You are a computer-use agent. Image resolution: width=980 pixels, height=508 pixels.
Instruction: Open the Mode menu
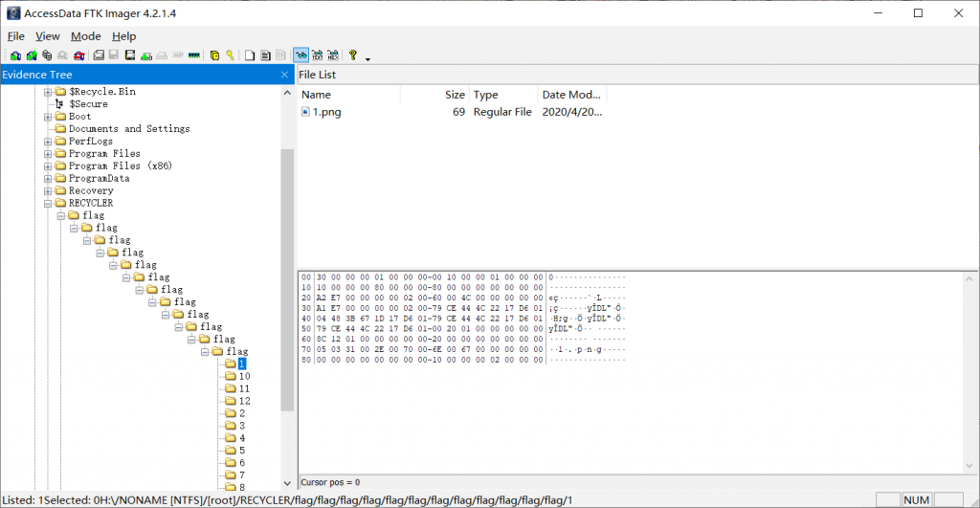[85, 36]
